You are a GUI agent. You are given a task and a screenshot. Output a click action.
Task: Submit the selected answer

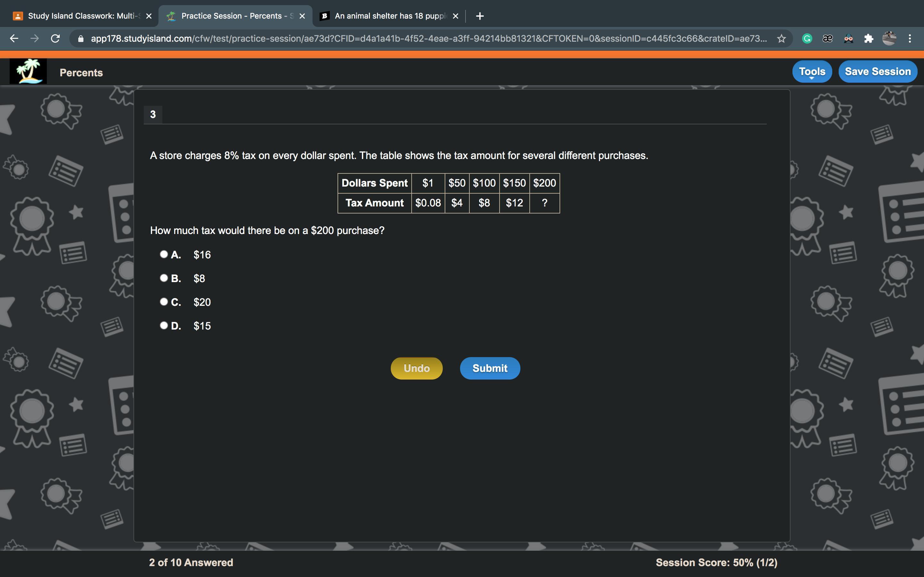click(x=490, y=368)
